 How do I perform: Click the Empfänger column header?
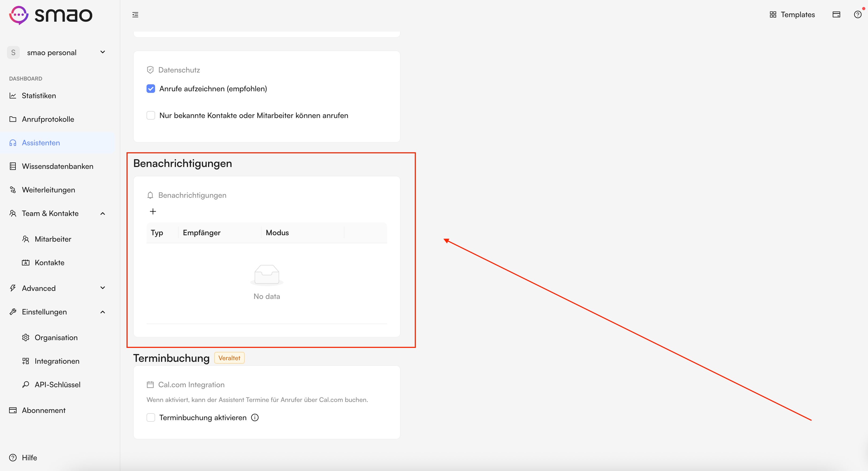pyautogui.click(x=202, y=233)
